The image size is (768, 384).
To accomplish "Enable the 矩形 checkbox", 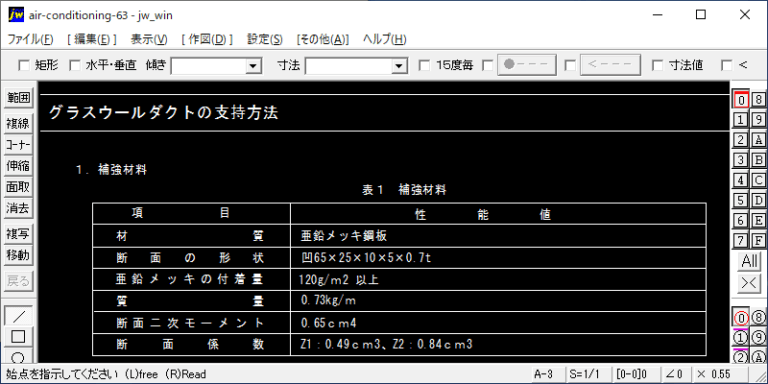I will coord(24,65).
